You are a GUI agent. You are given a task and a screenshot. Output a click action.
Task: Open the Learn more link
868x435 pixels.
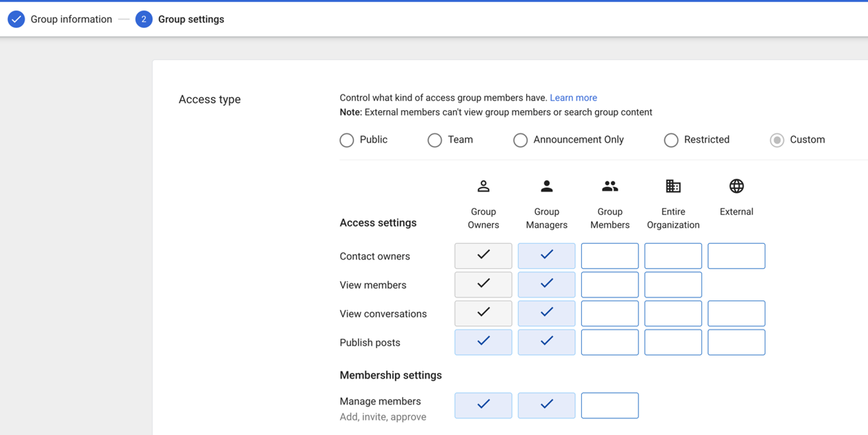(x=573, y=98)
